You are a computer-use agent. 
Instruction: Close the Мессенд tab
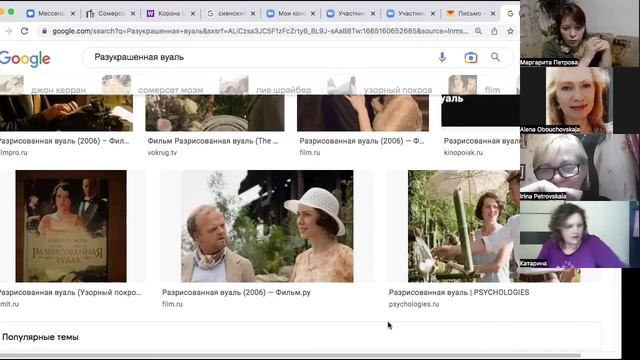(x=73, y=13)
